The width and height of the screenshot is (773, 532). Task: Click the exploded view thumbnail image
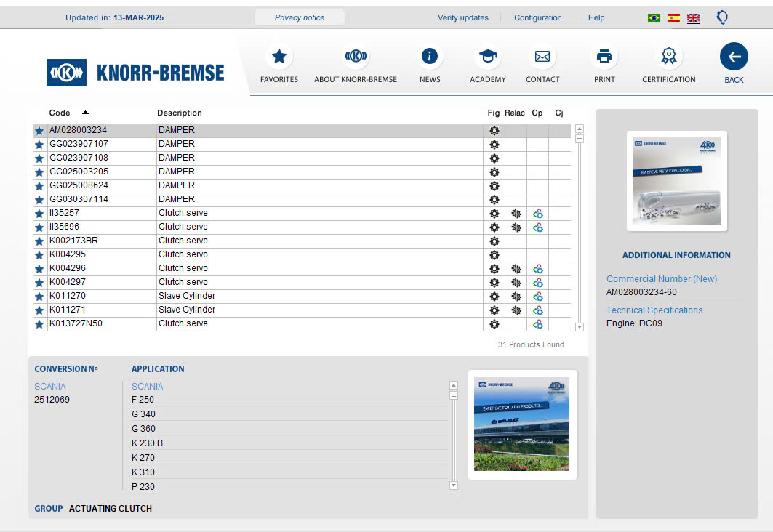[677, 181]
